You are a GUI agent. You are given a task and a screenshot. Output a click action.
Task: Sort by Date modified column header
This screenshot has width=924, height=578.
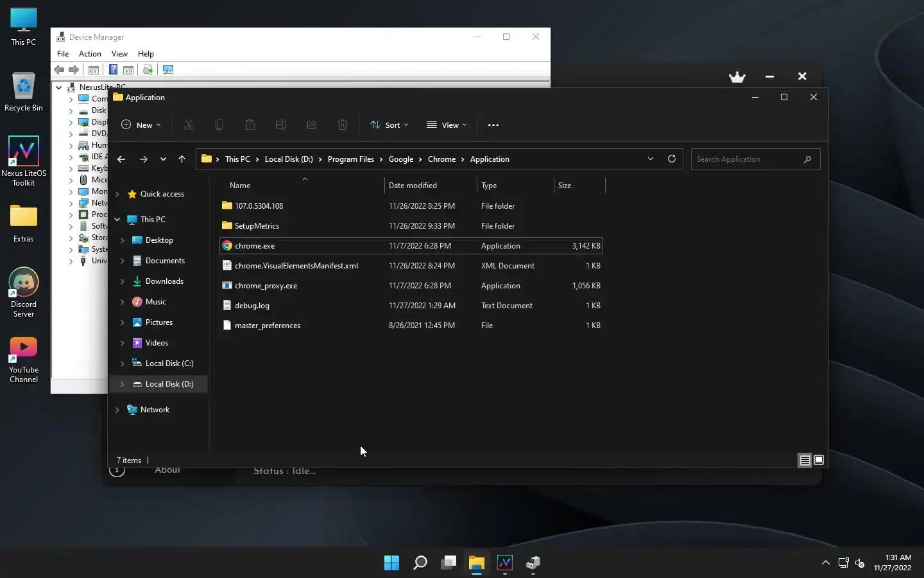point(431,186)
